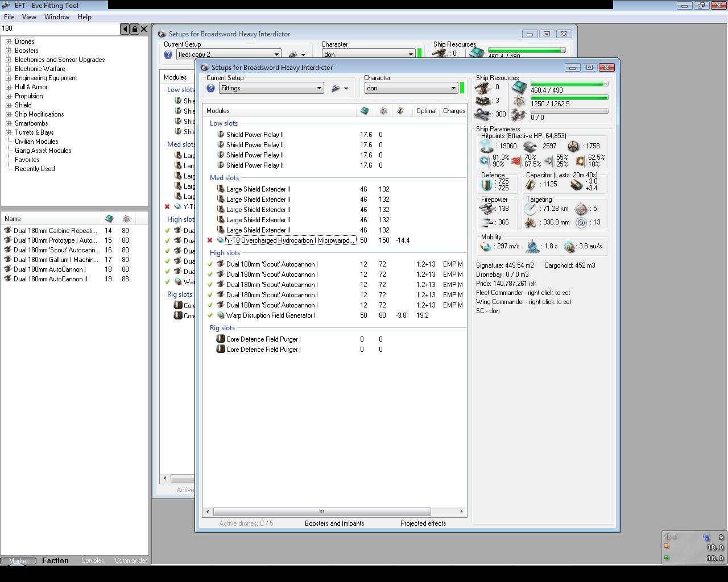Screen dimensions: 728x582
Task: Click the Optimal column header
Action: (x=426, y=111)
